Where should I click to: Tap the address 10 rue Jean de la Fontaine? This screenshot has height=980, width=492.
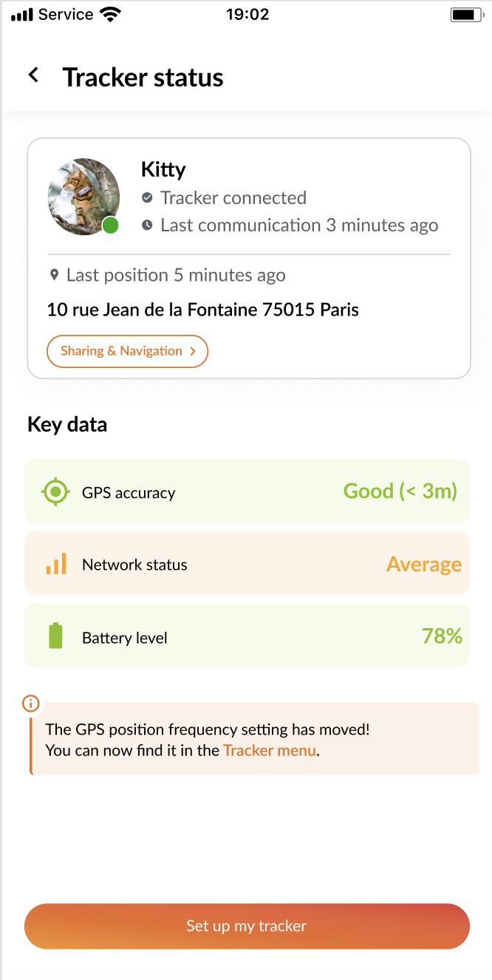[x=203, y=310]
